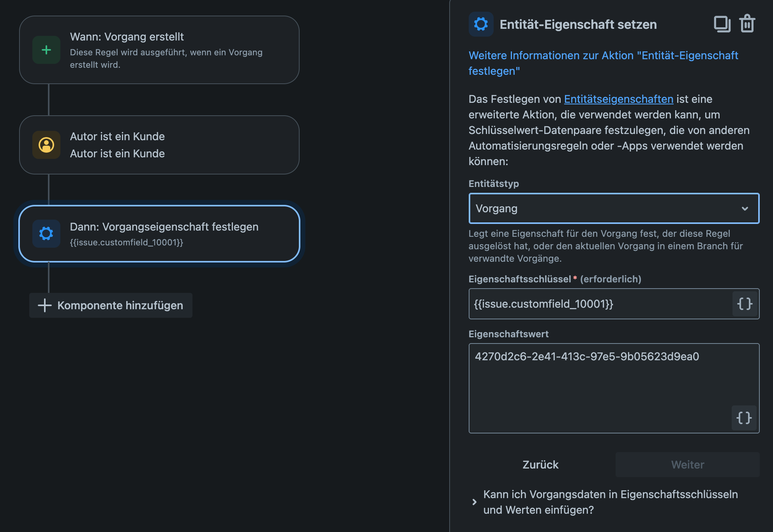Open smart value picker for Eigenschaftsschlüssel
The height and width of the screenshot is (532, 773).
745,304
